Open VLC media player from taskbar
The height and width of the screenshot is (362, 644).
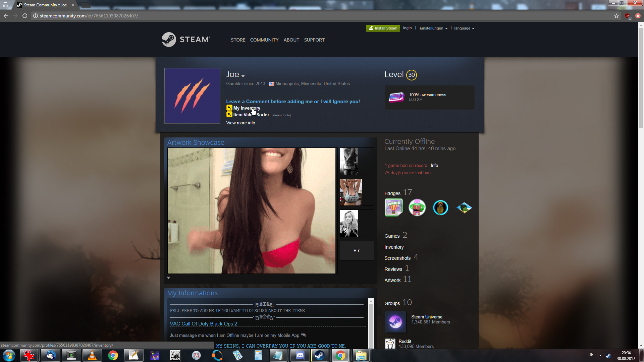click(x=92, y=355)
